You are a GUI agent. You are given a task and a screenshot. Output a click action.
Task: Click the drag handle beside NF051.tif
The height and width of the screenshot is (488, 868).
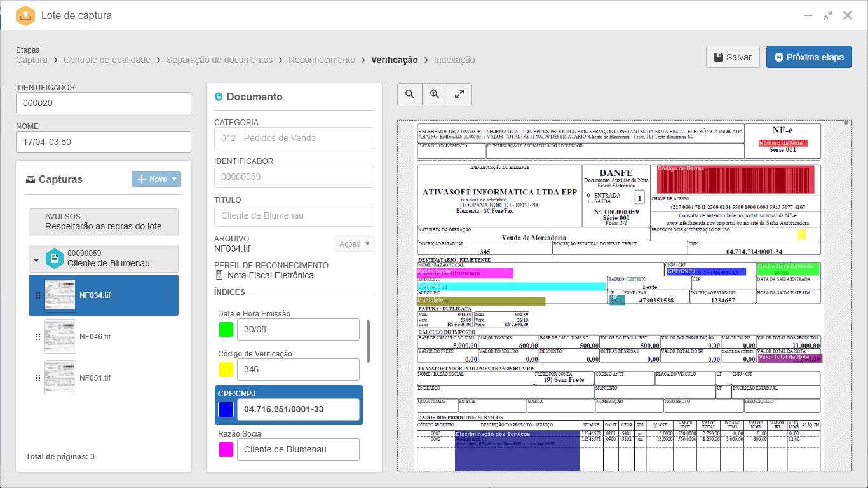coord(37,378)
